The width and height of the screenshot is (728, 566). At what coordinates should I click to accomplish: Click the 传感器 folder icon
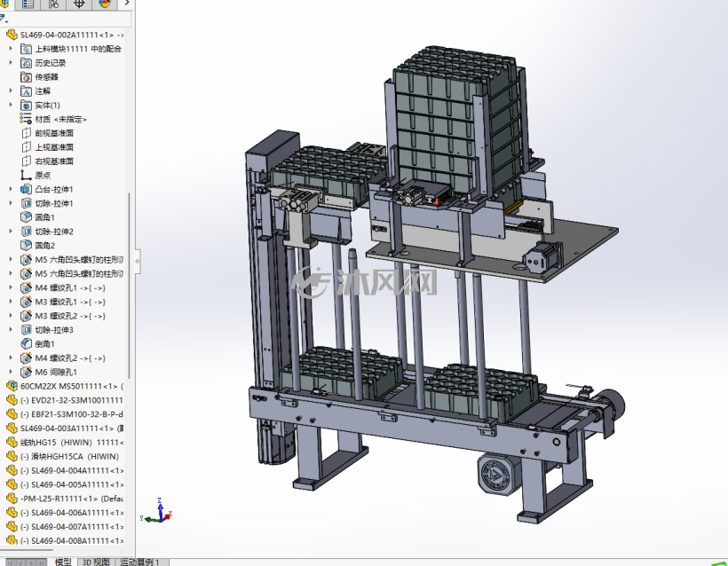pos(27,77)
